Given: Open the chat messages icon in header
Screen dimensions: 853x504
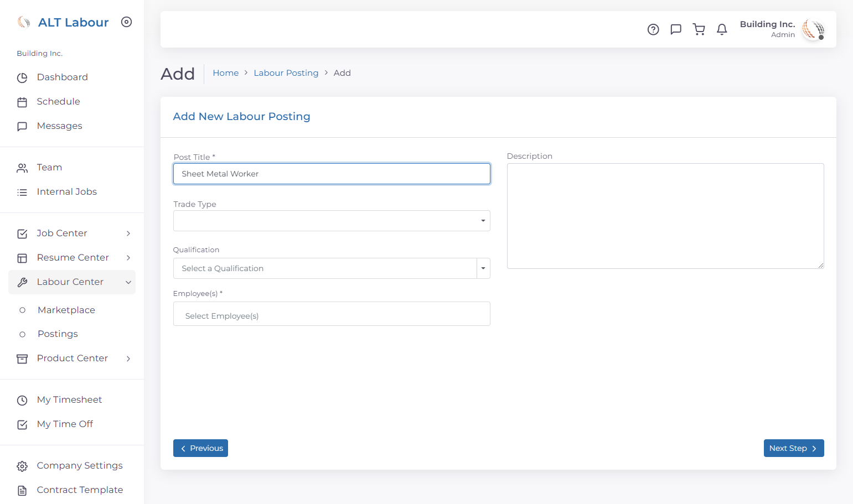Looking at the screenshot, I should 676,29.
